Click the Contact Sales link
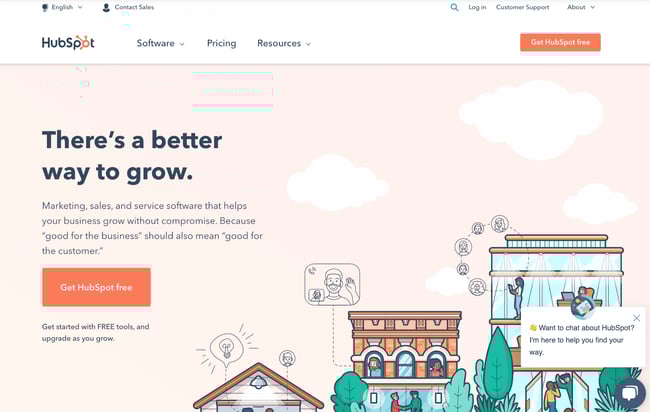The image size is (650, 412). tap(134, 7)
